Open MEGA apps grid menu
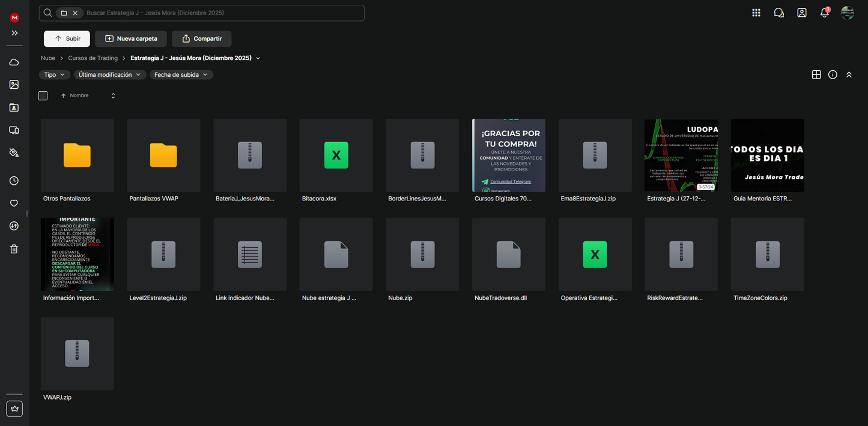This screenshot has width=868, height=426. (756, 13)
